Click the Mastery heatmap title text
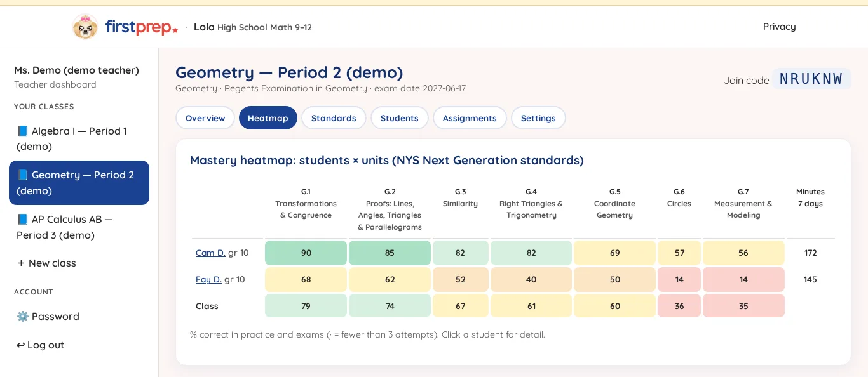 [387, 161]
